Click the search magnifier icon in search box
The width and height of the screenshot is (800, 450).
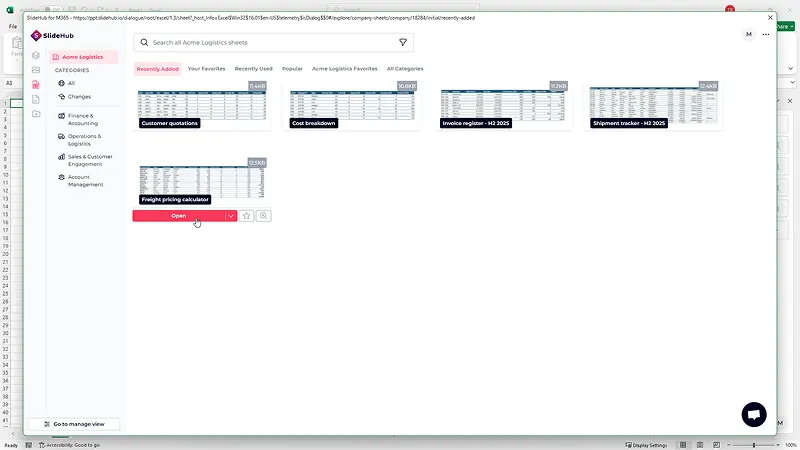coord(144,42)
